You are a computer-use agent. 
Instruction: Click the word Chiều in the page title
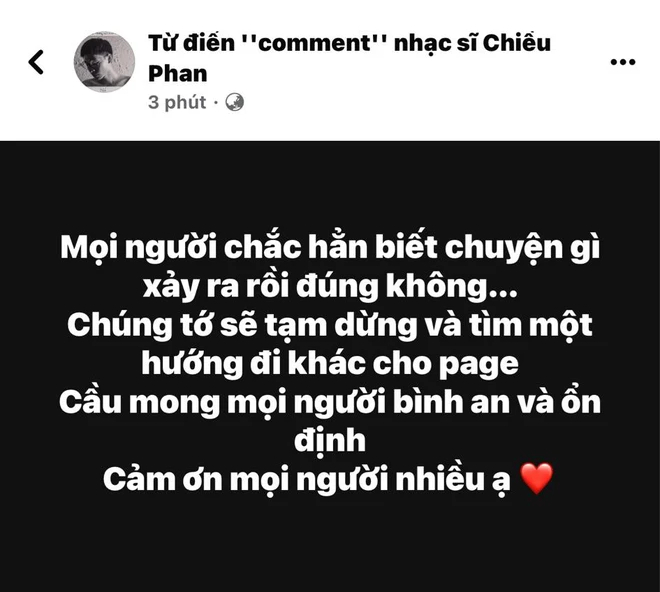tap(516, 43)
